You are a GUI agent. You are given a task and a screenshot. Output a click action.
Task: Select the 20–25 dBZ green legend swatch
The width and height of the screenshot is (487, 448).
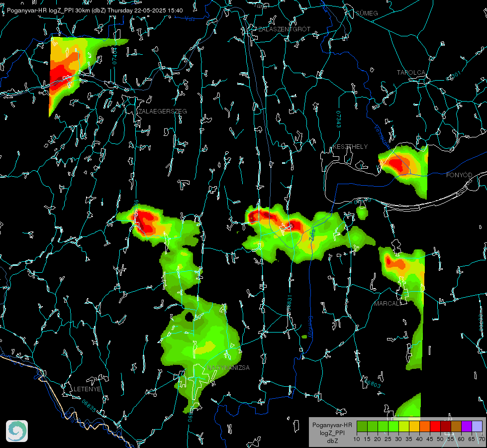point(383,426)
